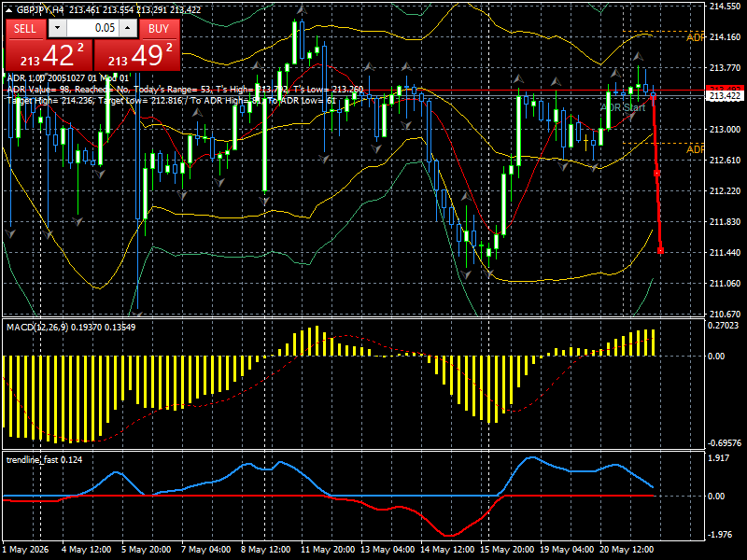Click the 214.550 price scale label
Viewport: 747px width, 560px height.
coord(725,7)
